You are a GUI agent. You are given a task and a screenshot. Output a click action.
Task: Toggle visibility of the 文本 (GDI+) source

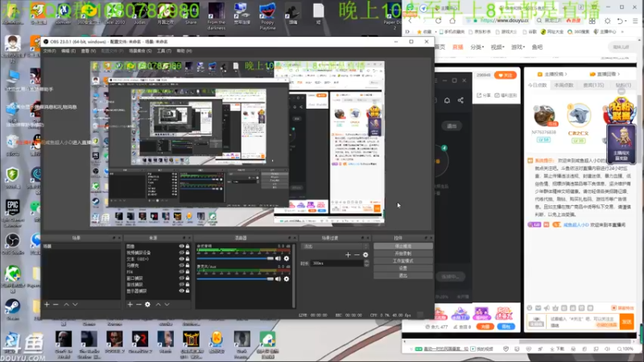pos(181,259)
